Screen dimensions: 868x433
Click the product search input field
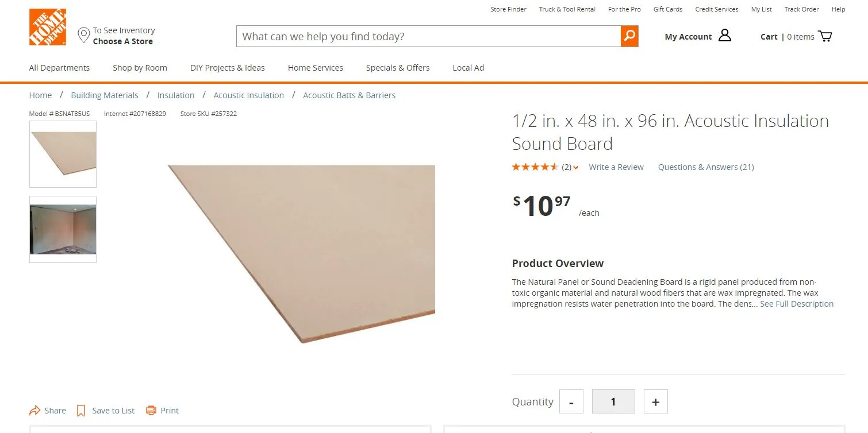[428, 36]
